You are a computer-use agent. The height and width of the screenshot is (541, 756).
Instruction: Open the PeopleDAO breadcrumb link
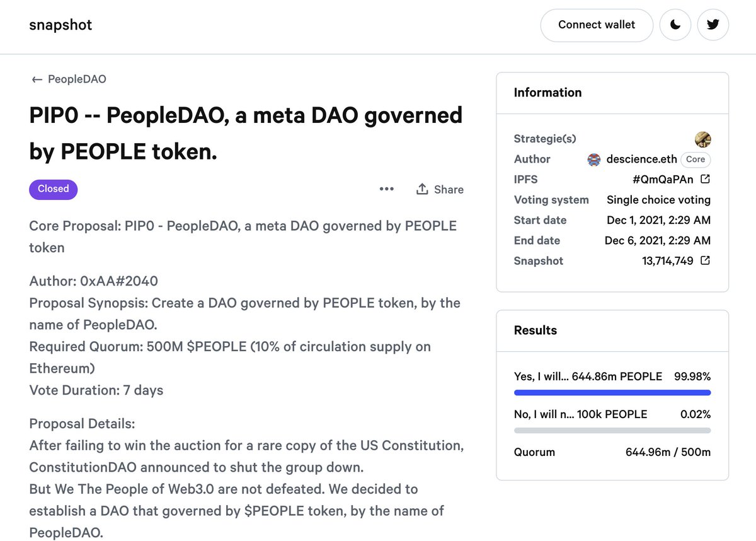point(76,79)
